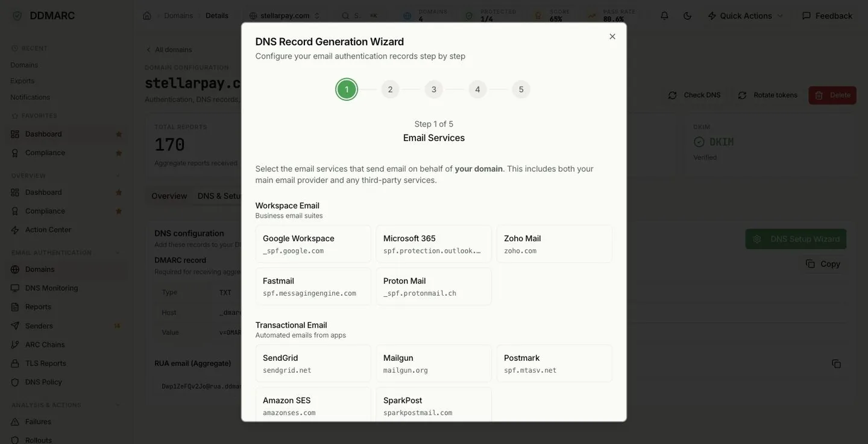Click the active step 1 circle
This screenshot has width=868, height=444.
(x=347, y=89)
